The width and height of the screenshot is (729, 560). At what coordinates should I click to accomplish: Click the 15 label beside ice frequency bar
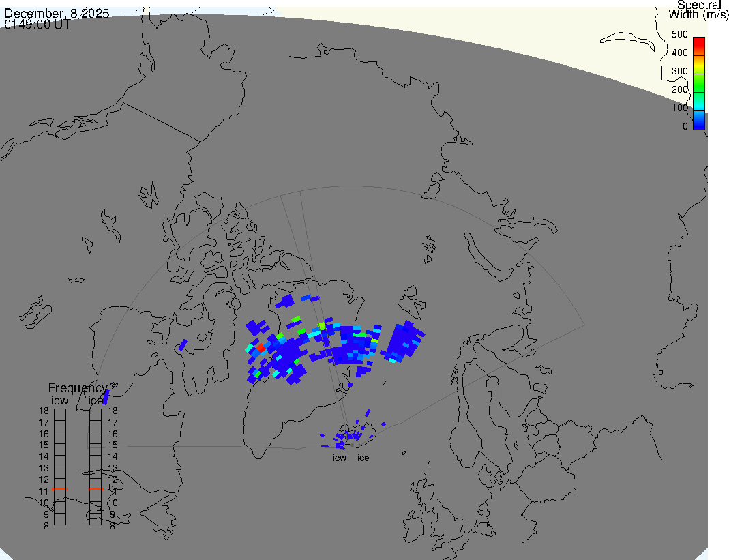(x=113, y=445)
